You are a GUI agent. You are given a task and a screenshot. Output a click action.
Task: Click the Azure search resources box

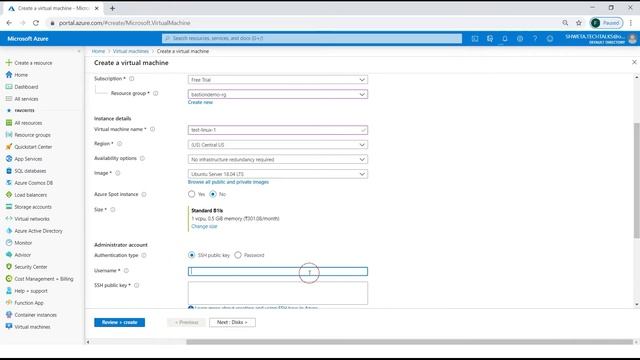[x=312, y=38]
